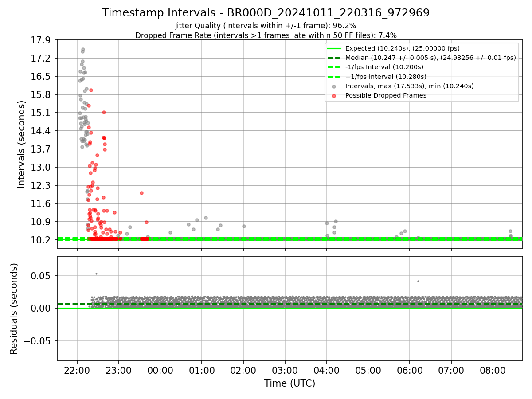The height and width of the screenshot is (399, 532).
Task: Select the 'Jitter Quality' 96.2% subtitle line
Action: pyautogui.click(x=266, y=26)
